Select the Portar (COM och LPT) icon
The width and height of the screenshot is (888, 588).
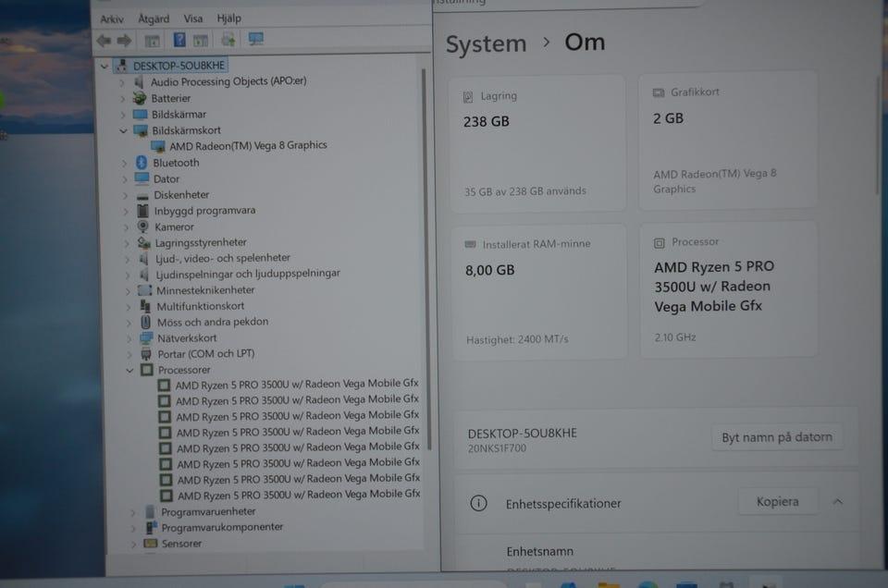146,354
